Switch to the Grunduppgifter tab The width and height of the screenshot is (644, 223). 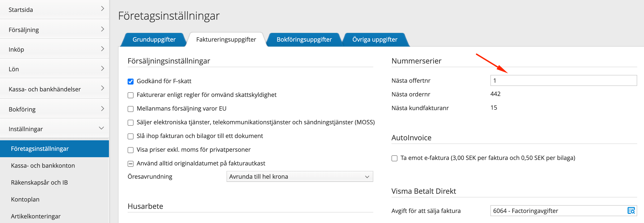tap(154, 40)
